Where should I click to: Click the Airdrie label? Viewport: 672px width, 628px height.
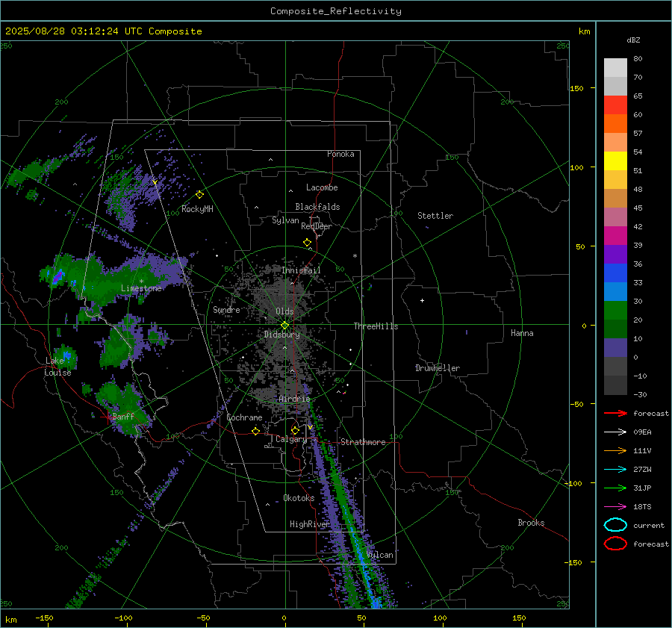pyautogui.click(x=294, y=399)
